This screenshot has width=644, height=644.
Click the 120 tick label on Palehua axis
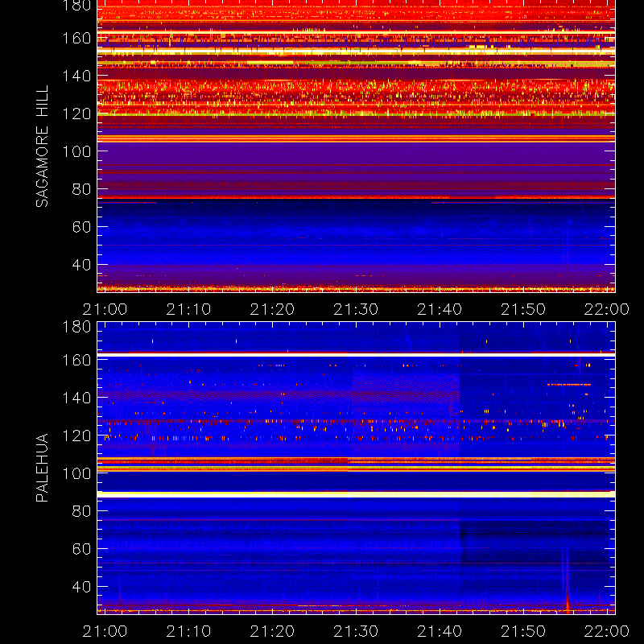tap(76, 436)
